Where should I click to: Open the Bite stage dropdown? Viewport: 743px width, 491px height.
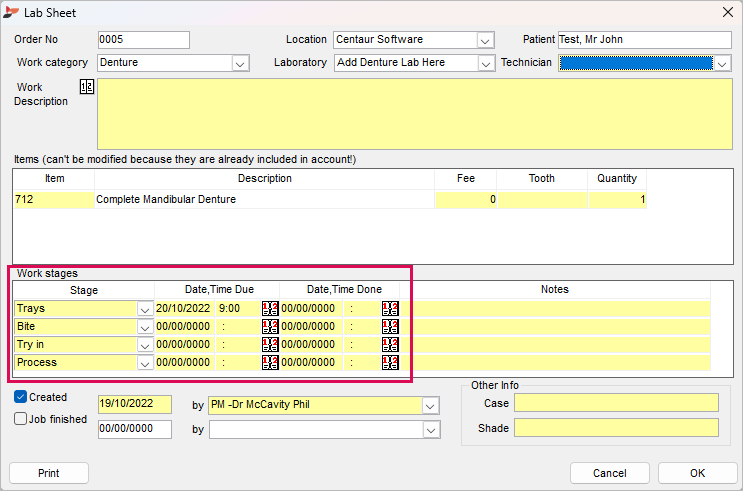144,327
